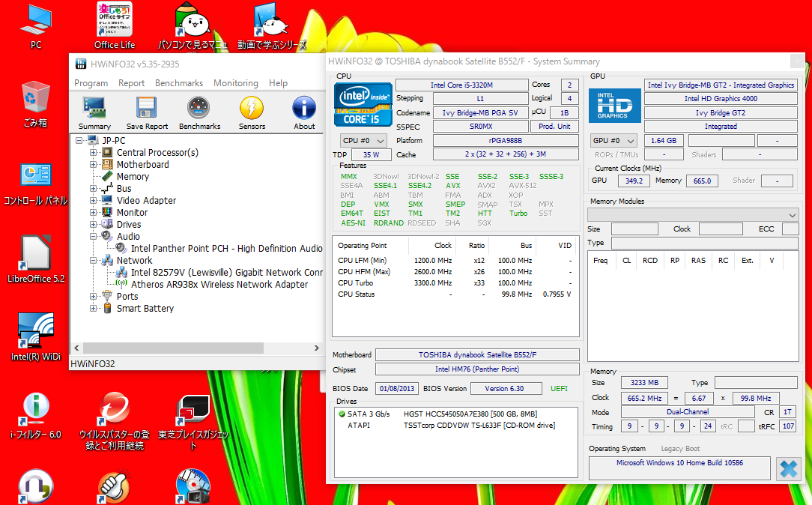Click the scroll right arrow in tree pane
Screen dimensions: 812x505
pyautogui.click(x=316, y=348)
